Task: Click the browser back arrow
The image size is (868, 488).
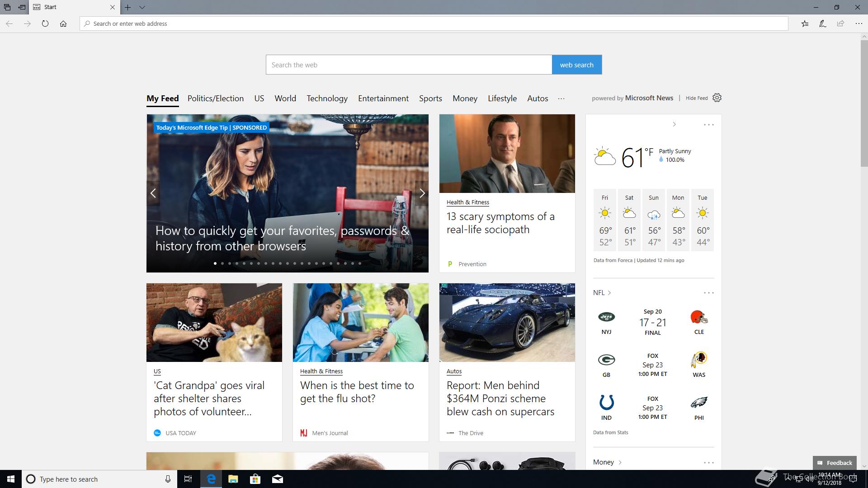Action: (x=9, y=23)
